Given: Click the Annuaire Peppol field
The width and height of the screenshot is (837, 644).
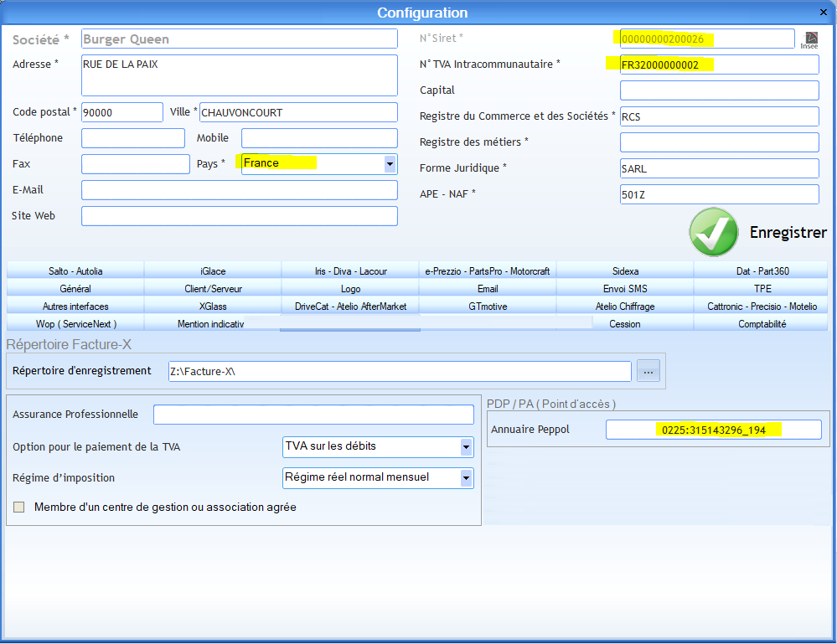Looking at the screenshot, I should [x=713, y=430].
